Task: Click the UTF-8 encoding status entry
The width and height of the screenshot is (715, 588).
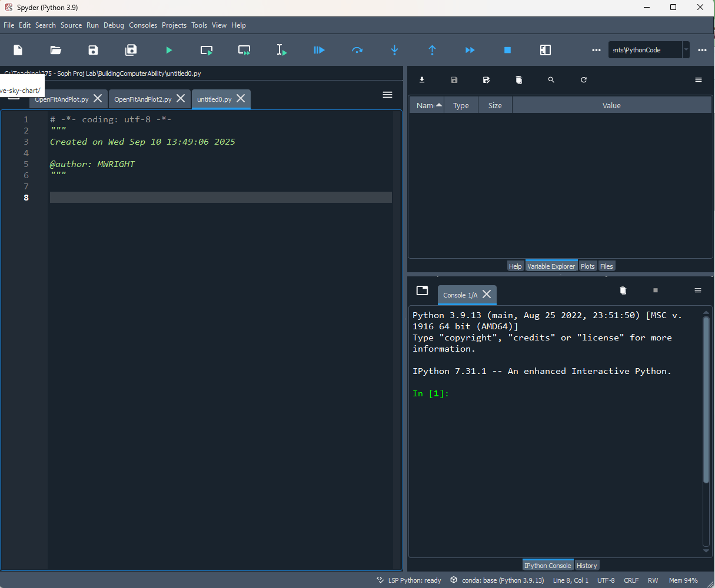Action: (606, 580)
